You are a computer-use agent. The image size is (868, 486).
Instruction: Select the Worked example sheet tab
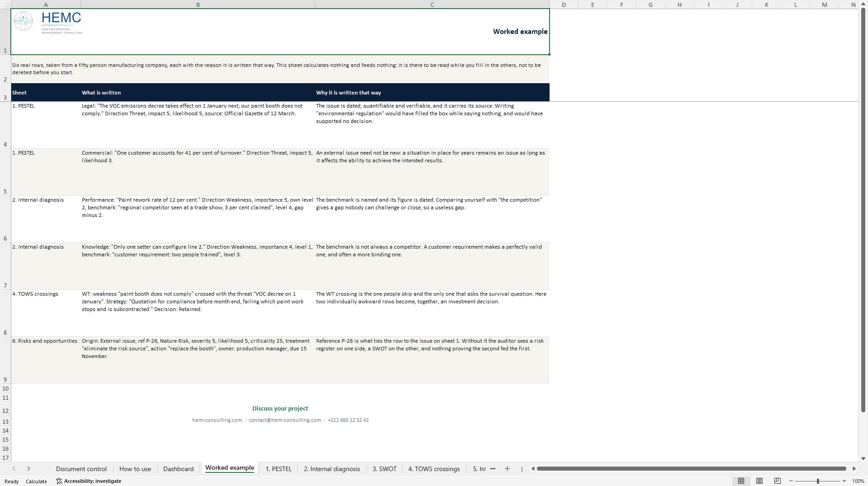point(230,468)
